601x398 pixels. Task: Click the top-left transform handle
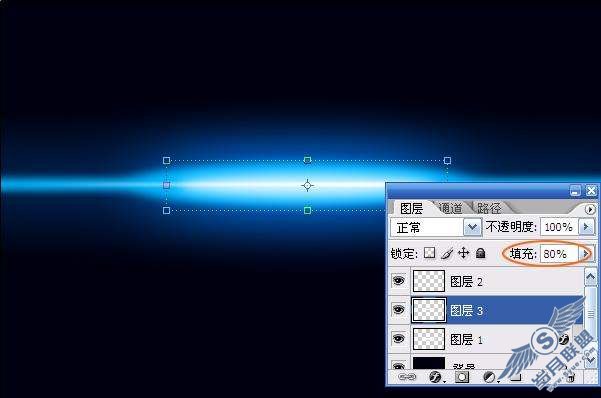point(166,160)
